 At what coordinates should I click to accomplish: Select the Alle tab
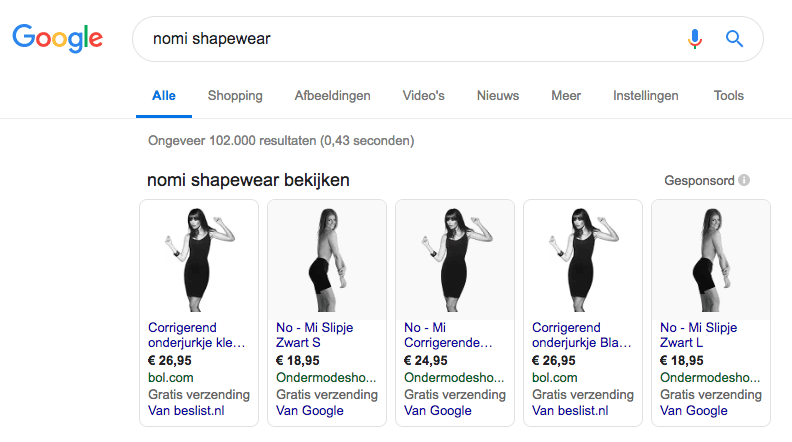[x=164, y=96]
